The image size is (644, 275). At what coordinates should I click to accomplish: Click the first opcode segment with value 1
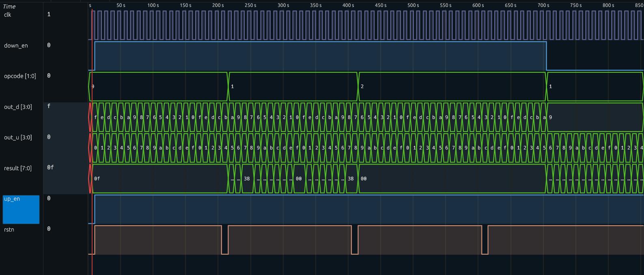293,87
